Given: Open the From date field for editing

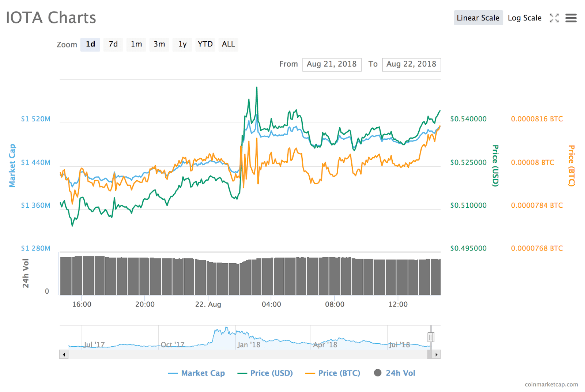Looking at the screenshot, I should [332, 64].
